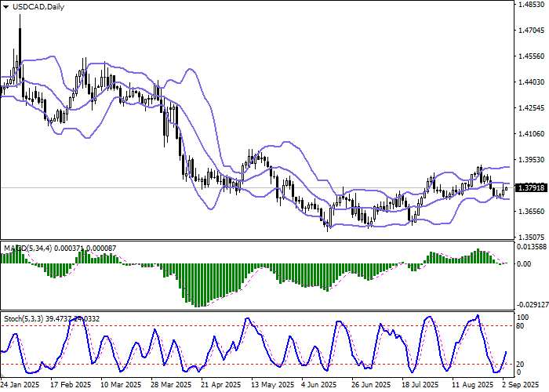The image size is (549, 392).
Task: Click the Stochastic 20 level label
Action: pos(521,365)
